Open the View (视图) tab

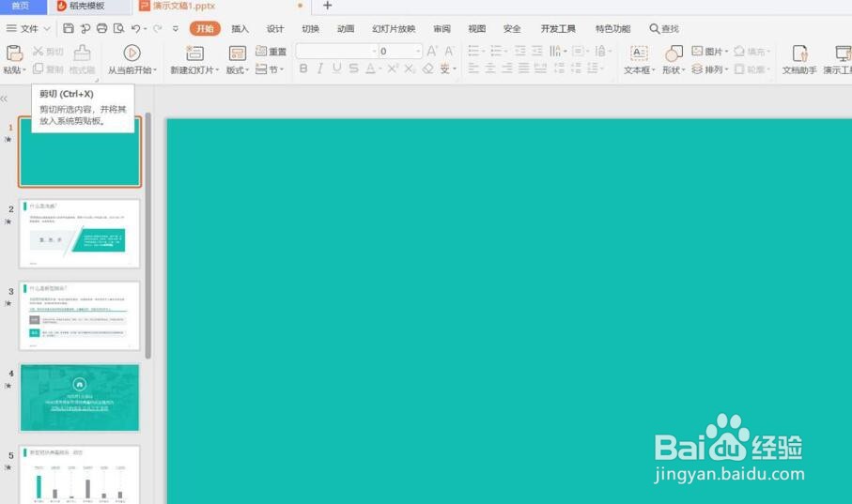[x=476, y=28]
